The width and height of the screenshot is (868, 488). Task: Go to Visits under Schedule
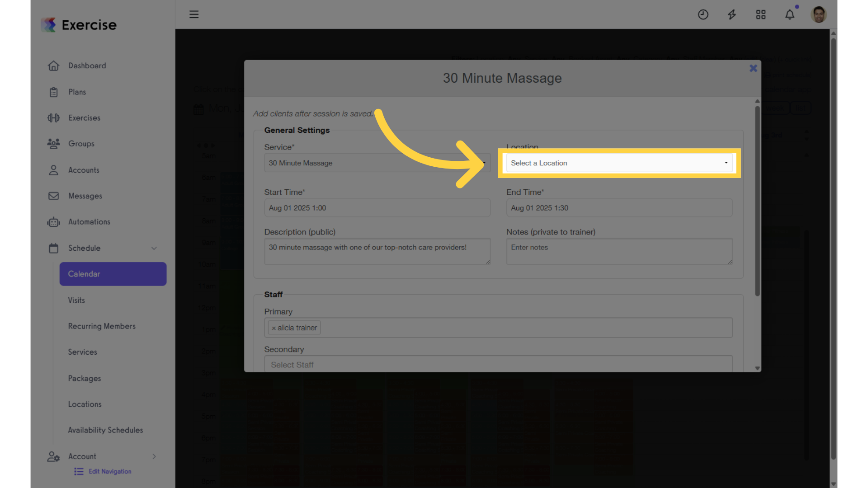pyautogui.click(x=76, y=300)
